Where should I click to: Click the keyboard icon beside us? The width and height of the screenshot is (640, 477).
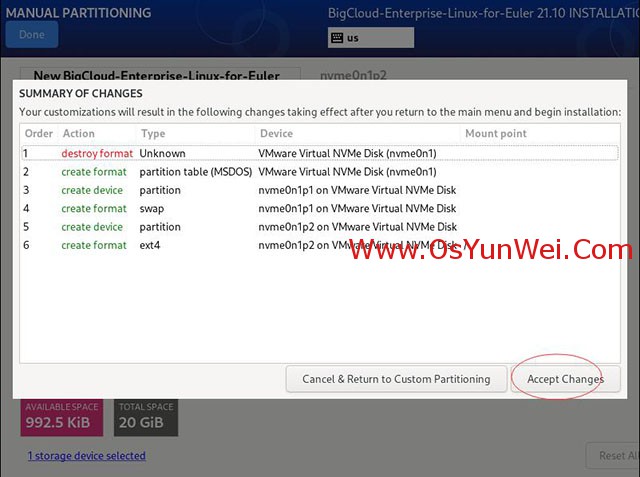(x=337, y=38)
